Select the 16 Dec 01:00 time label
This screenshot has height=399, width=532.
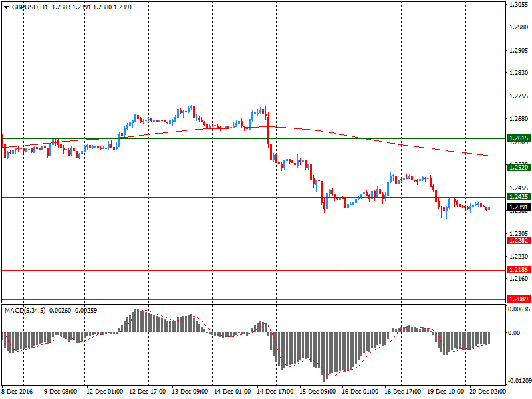click(x=360, y=391)
